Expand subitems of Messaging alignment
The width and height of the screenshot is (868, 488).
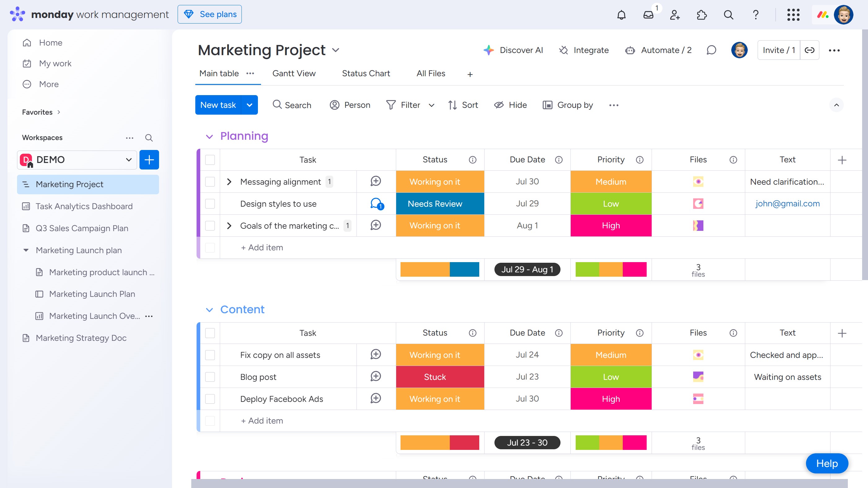pos(229,182)
